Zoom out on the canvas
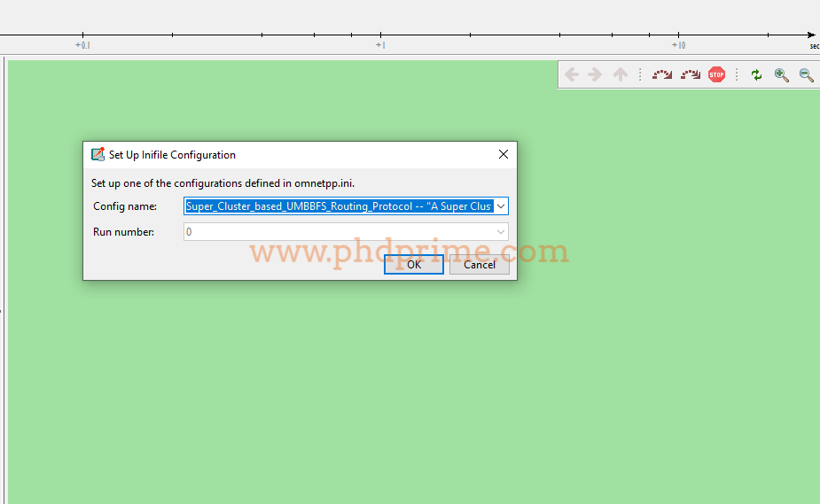 (x=807, y=74)
